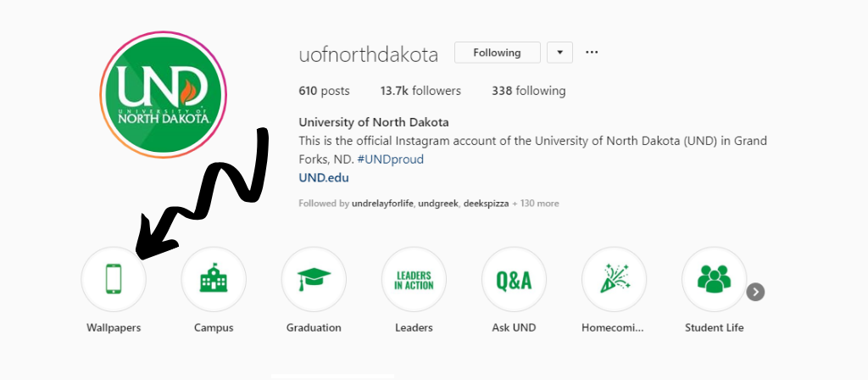Open the Wallpapers highlight phone icon
The height and width of the screenshot is (380, 868).
click(x=114, y=280)
